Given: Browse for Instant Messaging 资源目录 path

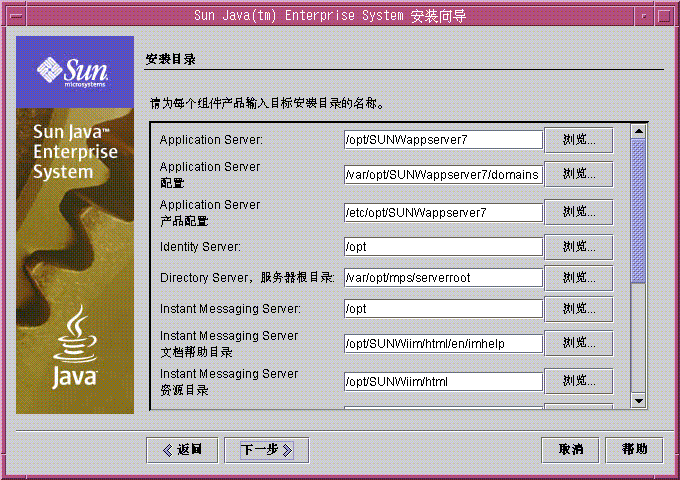Looking at the screenshot, I should coord(579,381).
